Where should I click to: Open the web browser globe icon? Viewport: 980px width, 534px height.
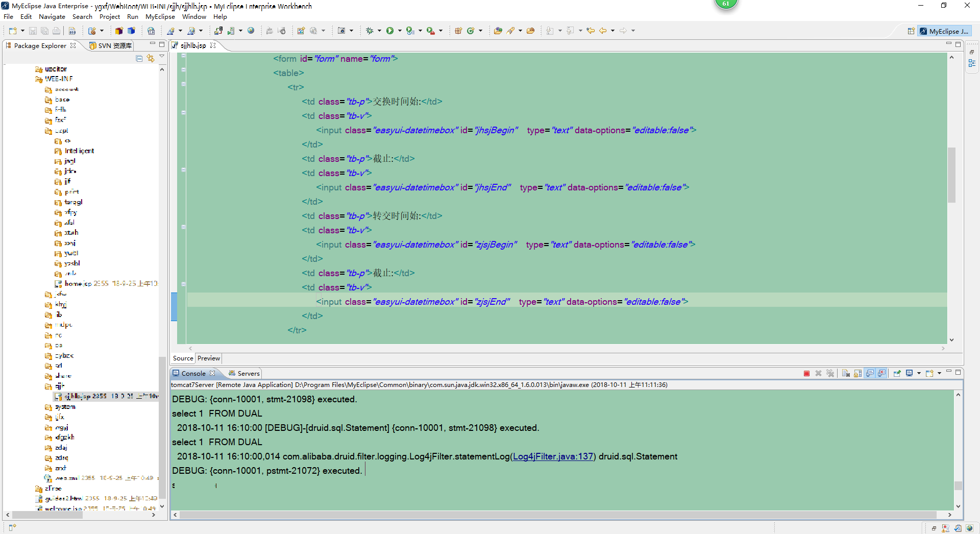pyautogui.click(x=251, y=31)
